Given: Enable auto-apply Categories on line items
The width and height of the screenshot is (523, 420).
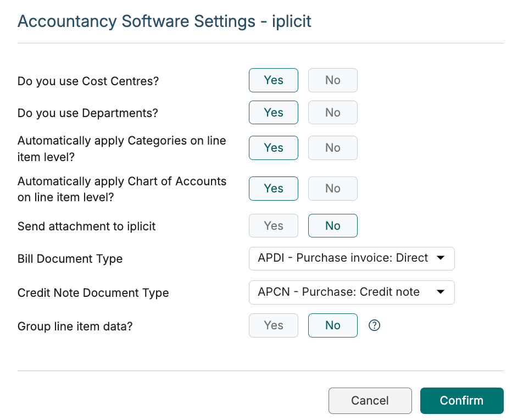Looking at the screenshot, I should (274, 148).
